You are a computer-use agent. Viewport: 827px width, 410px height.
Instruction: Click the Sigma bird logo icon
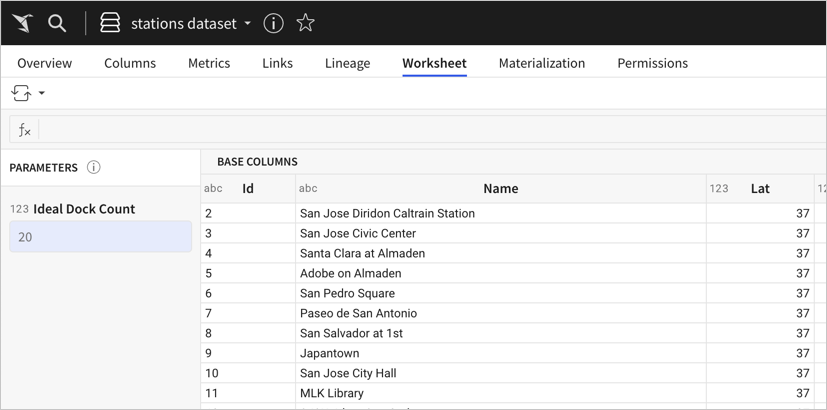(x=23, y=23)
